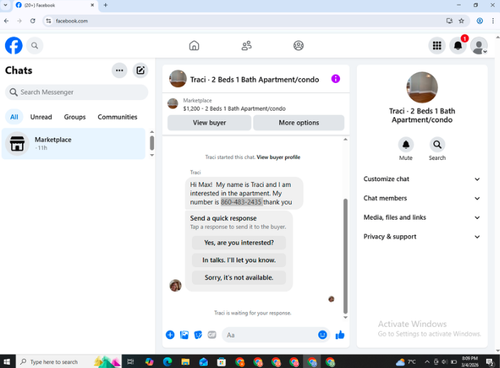Send quick response 'Sorry, it's not available.'
This screenshot has height=368, width=500.
tap(239, 277)
